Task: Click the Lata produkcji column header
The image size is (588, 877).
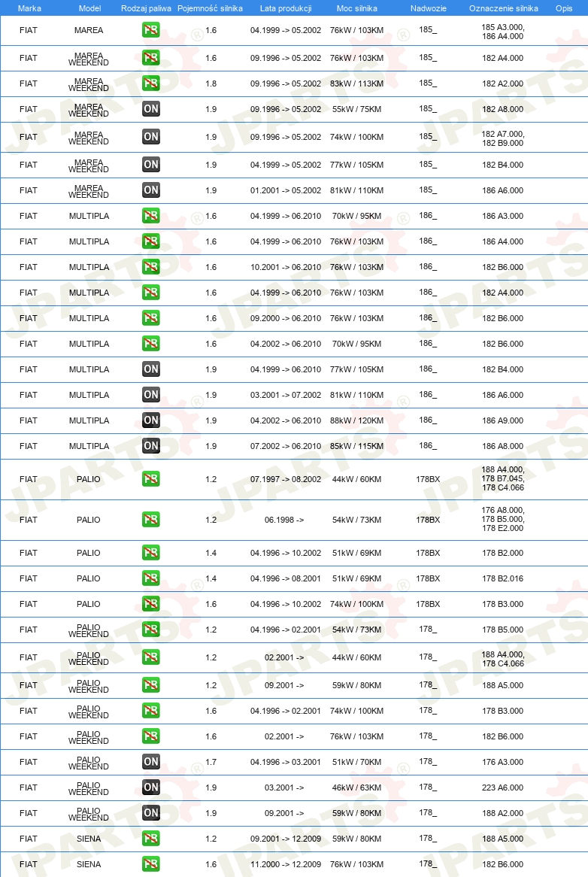Action: (286, 8)
